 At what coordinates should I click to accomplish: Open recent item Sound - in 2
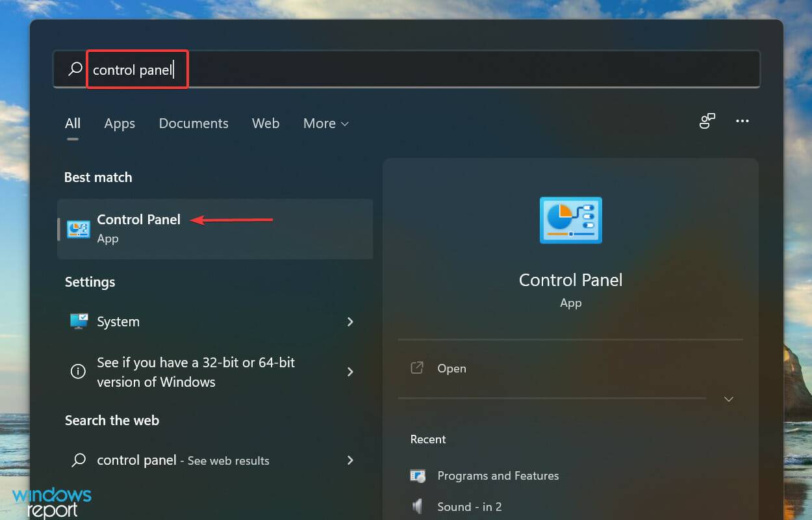pos(470,506)
